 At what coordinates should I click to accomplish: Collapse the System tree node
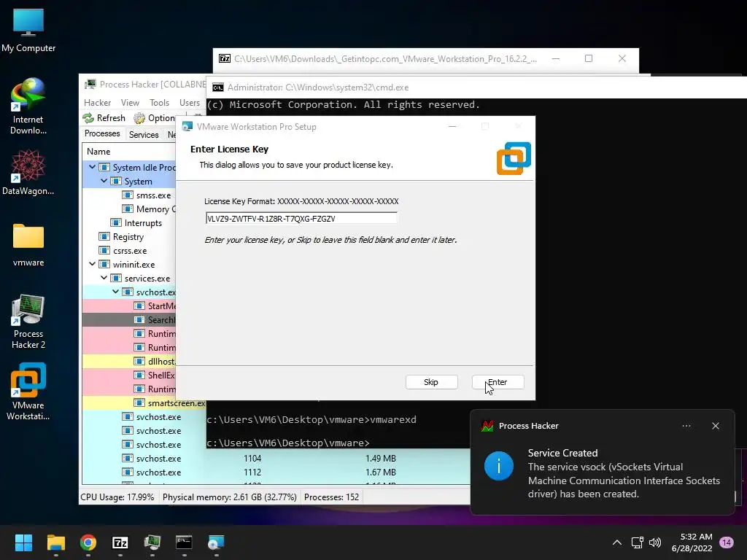[x=104, y=181]
